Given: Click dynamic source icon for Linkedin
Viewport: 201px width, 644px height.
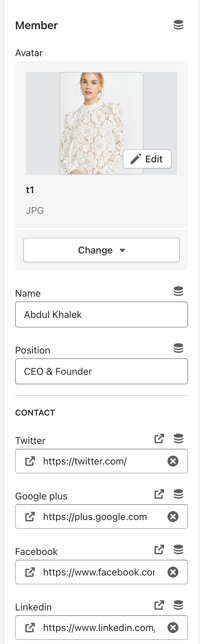Looking at the screenshot, I should [x=178, y=605].
